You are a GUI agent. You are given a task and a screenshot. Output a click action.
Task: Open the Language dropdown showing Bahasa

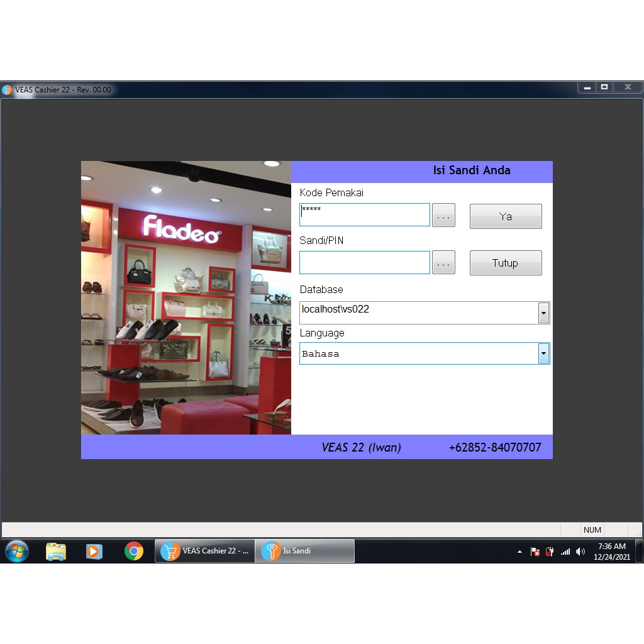pyautogui.click(x=543, y=353)
